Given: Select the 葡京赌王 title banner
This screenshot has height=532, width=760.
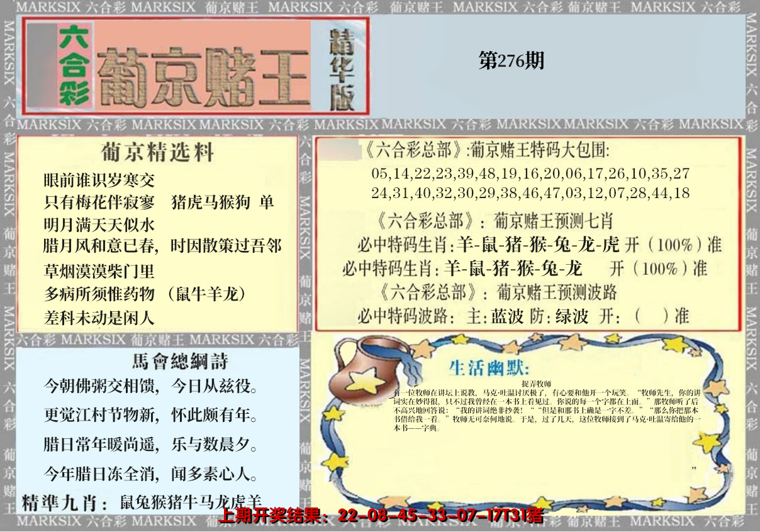Looking at the screenshot, I should click(x=203, y=77).
